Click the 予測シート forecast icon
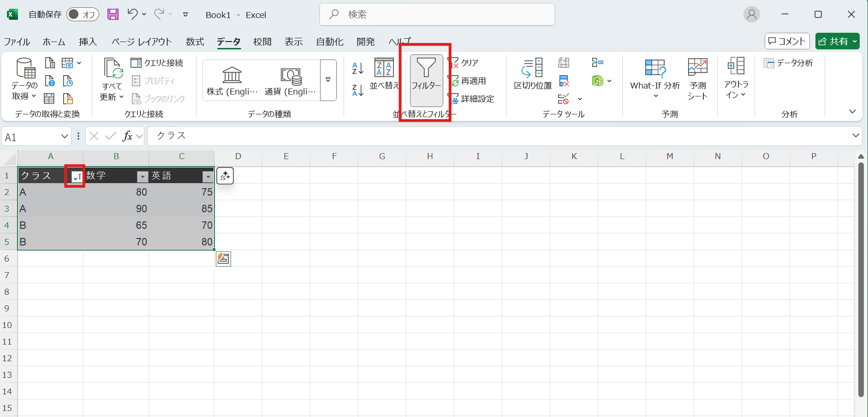The width and height of the screenshot is (868, 417). click(697, 78)
